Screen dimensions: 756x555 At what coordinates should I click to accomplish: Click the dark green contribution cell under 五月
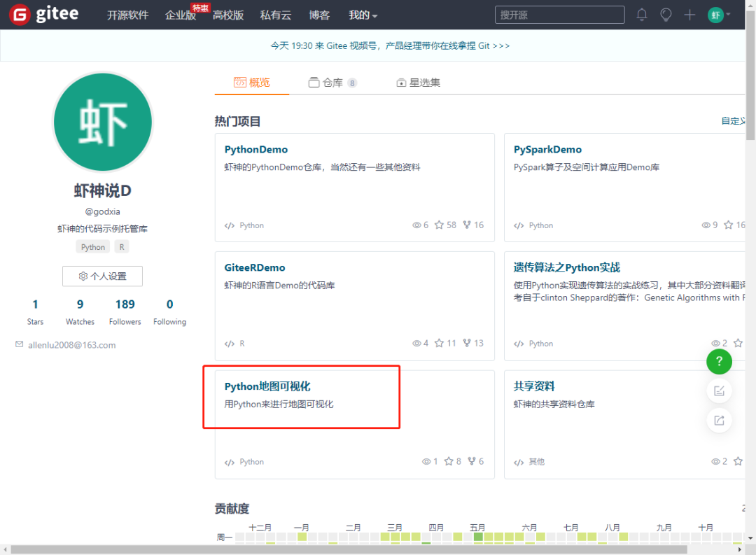[x=478, y=537]
